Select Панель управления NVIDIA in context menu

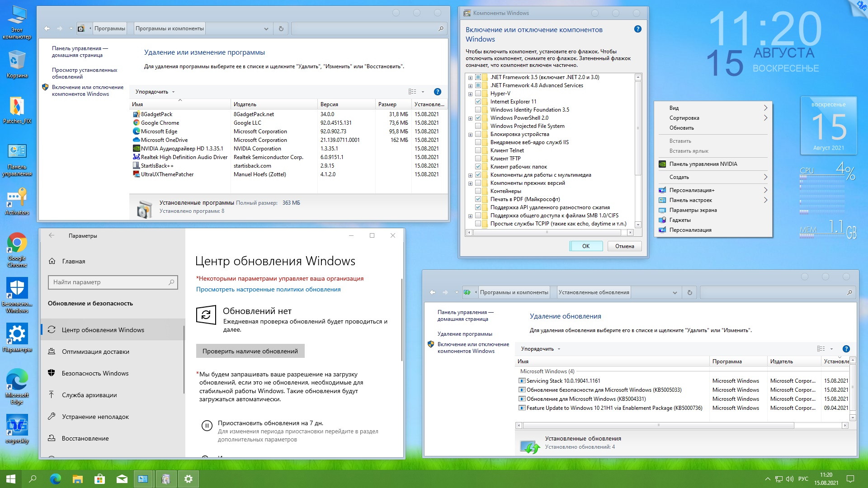[703, 164]
